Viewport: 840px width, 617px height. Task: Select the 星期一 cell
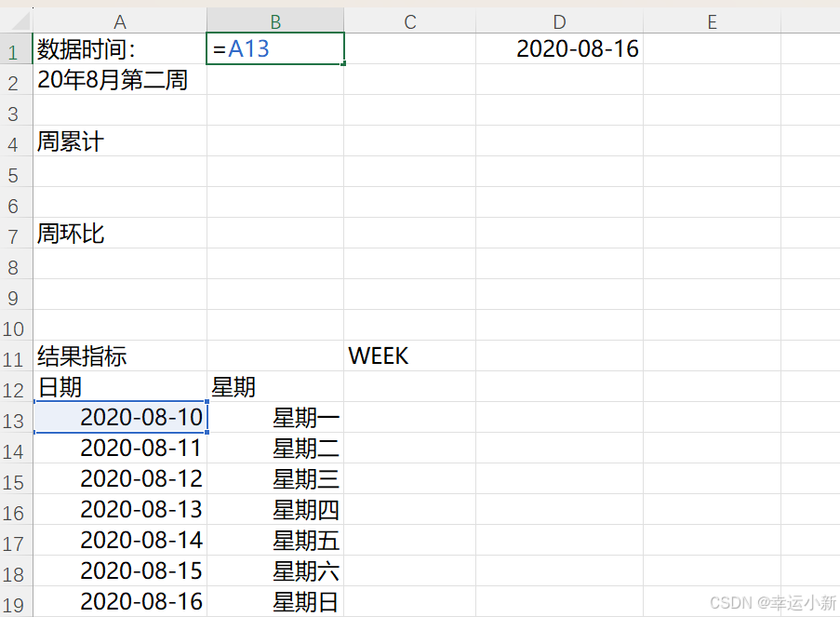[275, 417]
